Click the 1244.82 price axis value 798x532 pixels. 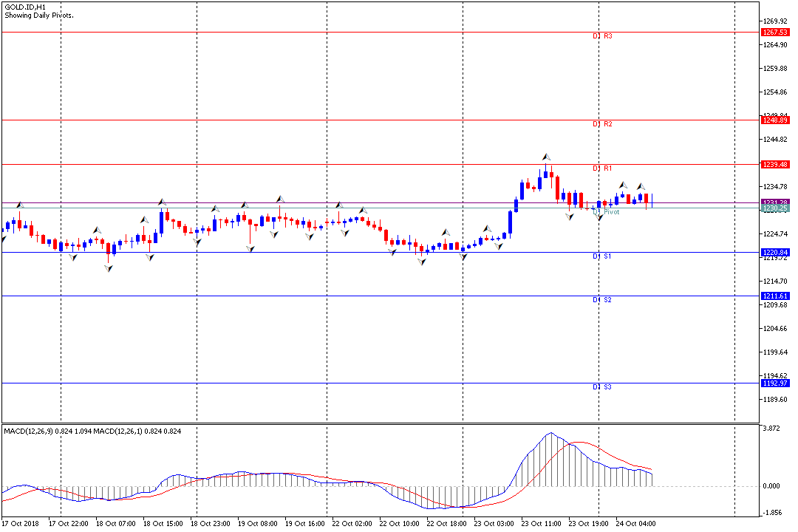775,140
